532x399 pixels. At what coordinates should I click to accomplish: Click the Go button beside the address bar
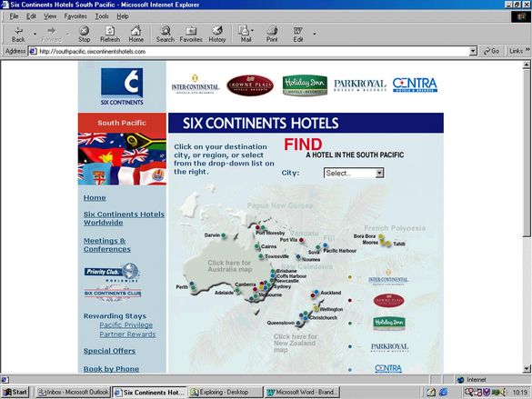tap(491, 51)
